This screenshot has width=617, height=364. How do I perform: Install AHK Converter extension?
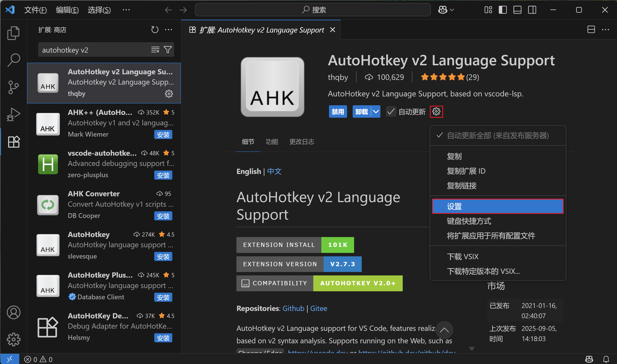click(163, 216)
